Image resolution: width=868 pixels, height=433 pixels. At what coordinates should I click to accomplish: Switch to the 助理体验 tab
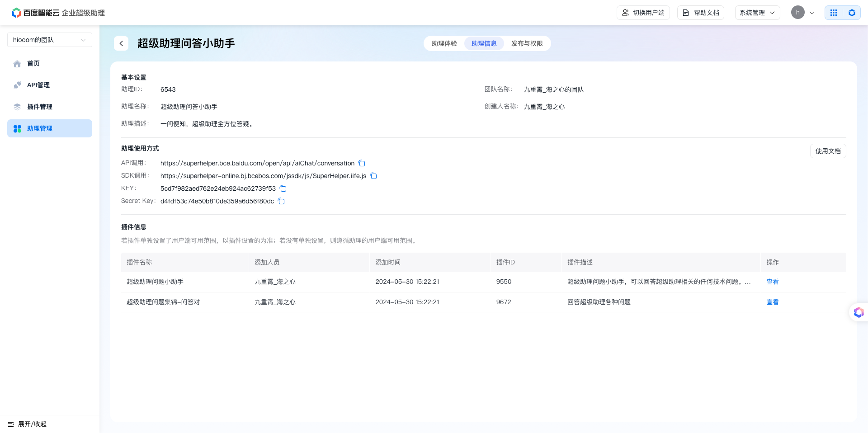point(444,43)
